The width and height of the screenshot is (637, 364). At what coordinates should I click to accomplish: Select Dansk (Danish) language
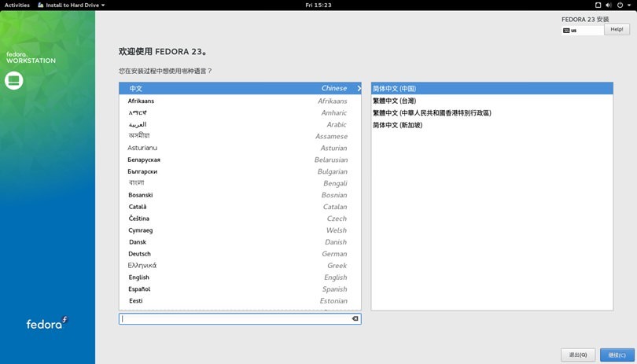tap(240, 242)
